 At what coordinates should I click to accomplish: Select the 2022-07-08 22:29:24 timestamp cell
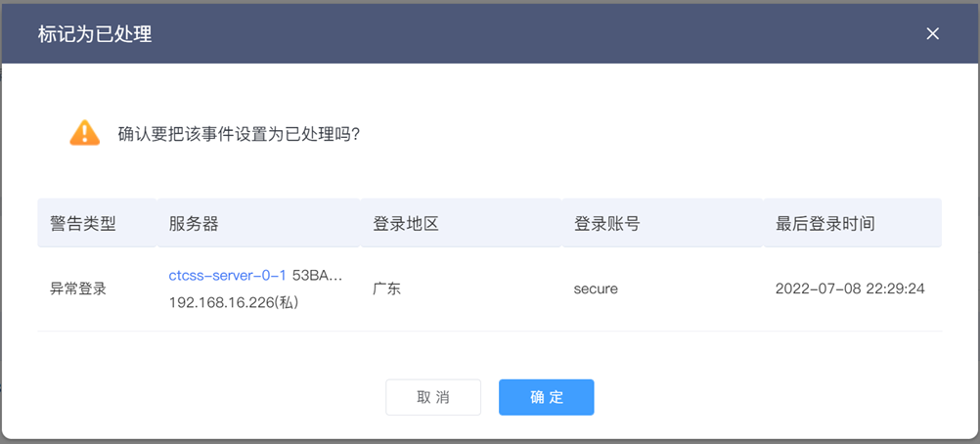pyautogui.click(x=850, y=289)
